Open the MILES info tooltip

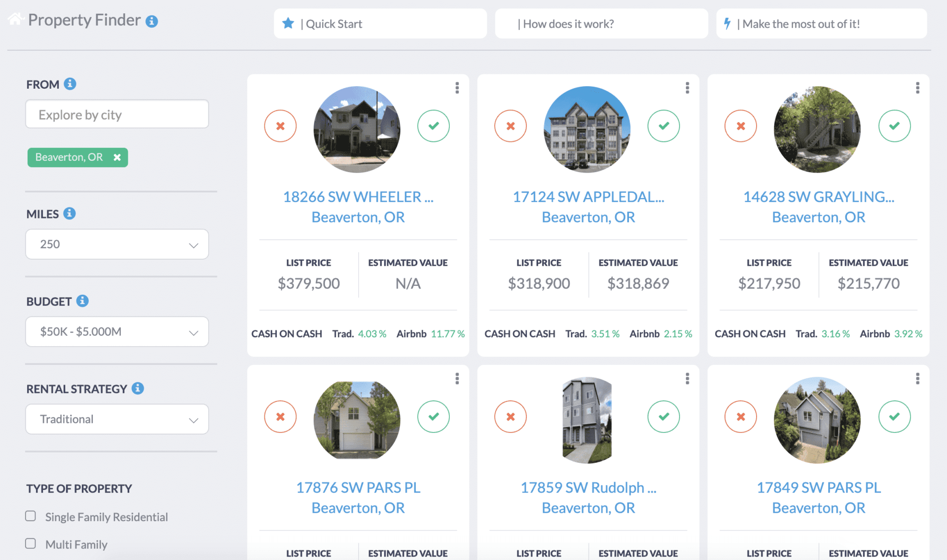pyautogui.click(x=70, y=213)
